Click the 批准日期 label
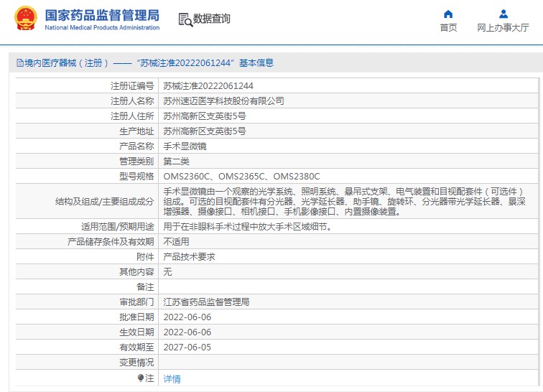543x392 pixels. (136, 317)
